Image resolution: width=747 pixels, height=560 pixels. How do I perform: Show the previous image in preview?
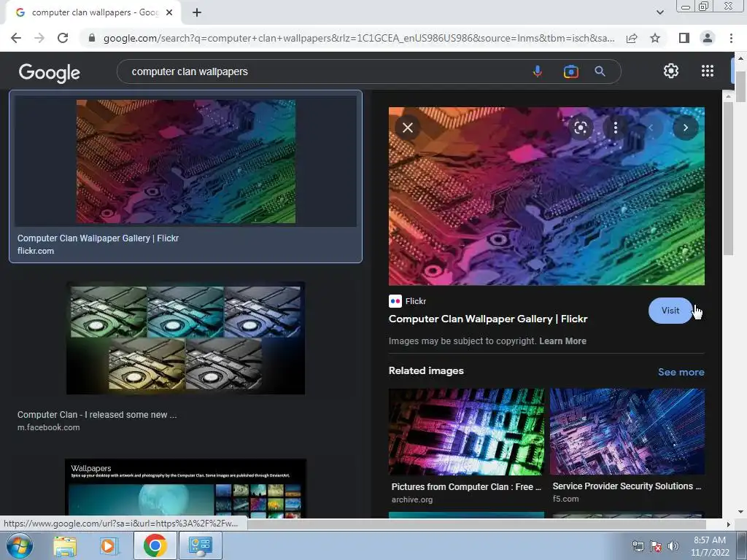(651, 128)
